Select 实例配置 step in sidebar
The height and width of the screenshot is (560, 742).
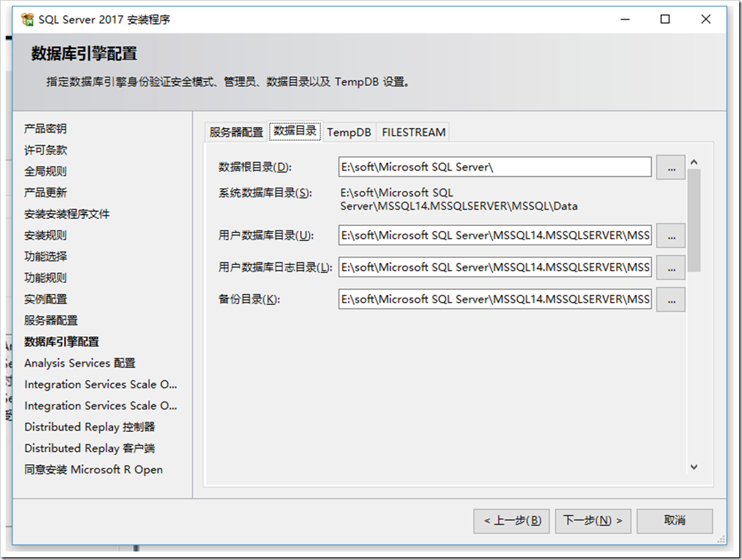coord(45,299)
